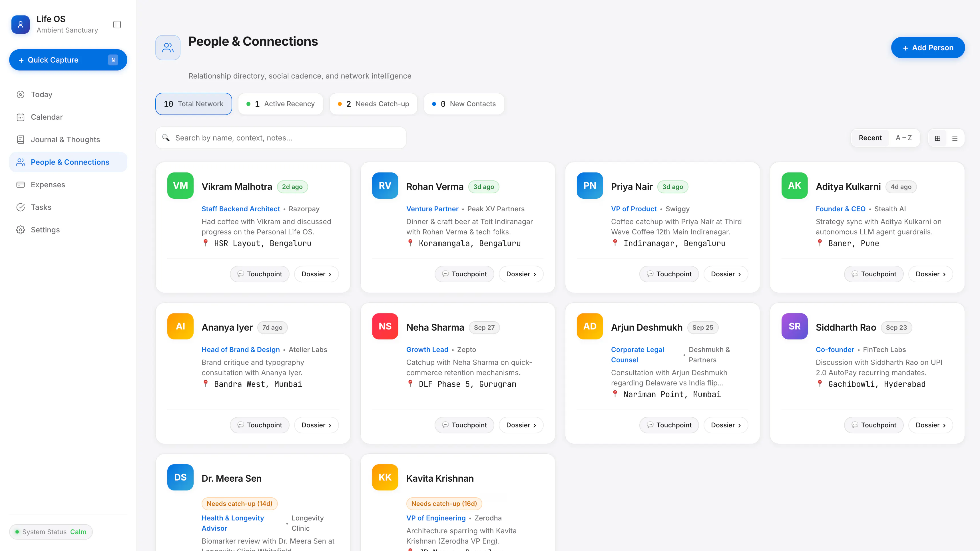980x551 pixels.
Task: Focus the search by name field
Action: point(281,138)
